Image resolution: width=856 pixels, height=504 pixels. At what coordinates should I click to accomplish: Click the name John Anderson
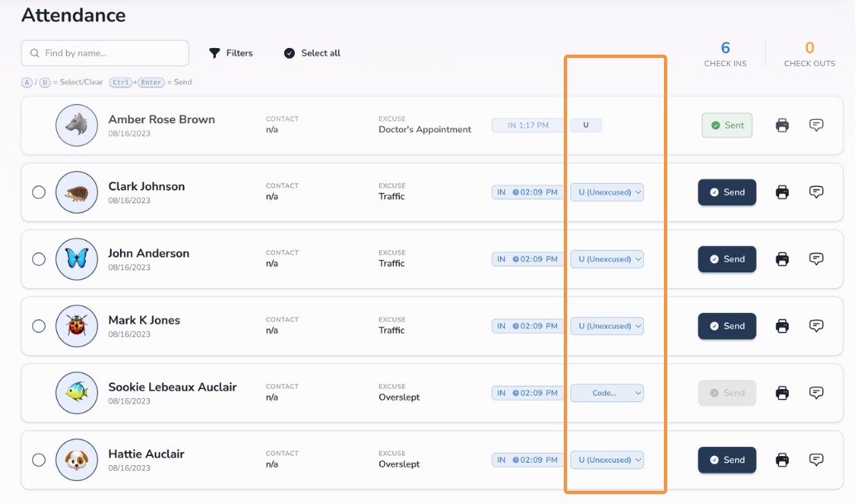tap(148, 253)
